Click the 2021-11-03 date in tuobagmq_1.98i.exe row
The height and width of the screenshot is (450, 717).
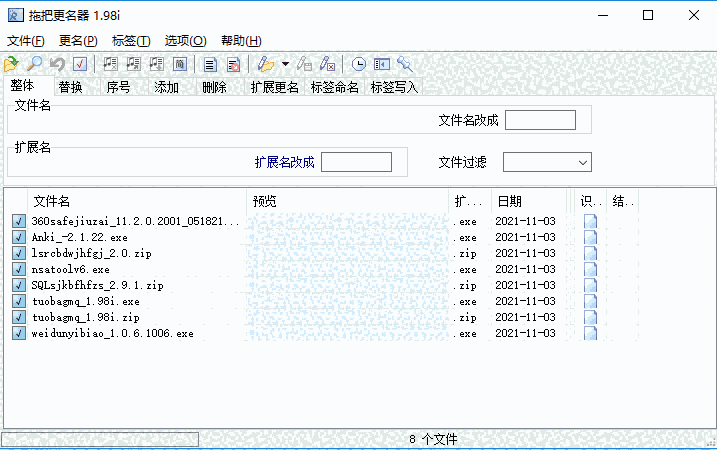(525, 301)
